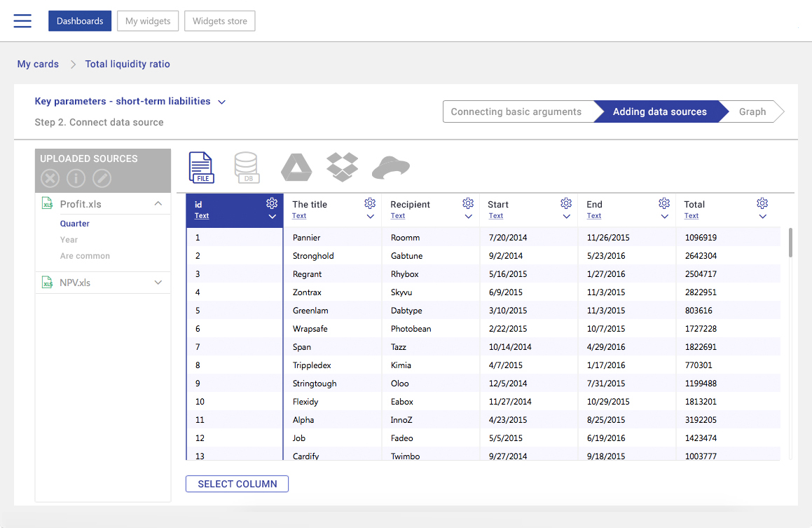The height and width of the screenshot is (528, 812).
Task: Click the cloud storage source icon
Action: pos(390,168)
